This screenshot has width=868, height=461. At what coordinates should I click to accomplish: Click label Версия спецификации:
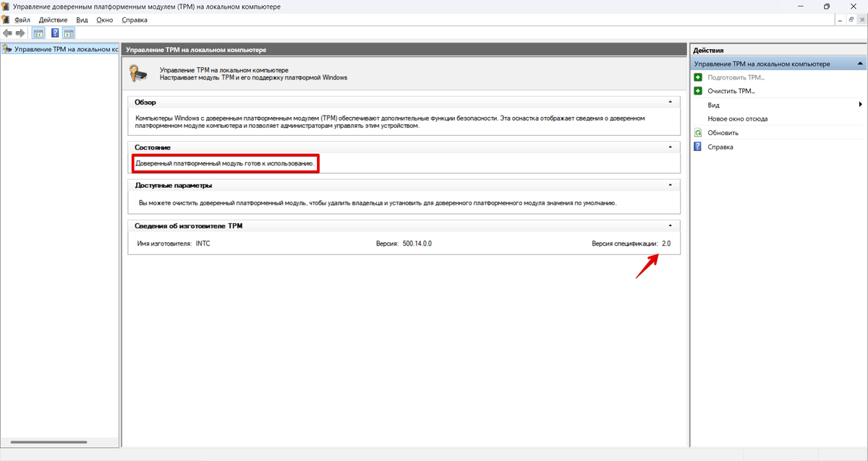pyautogui.click(x=625, y=244)
